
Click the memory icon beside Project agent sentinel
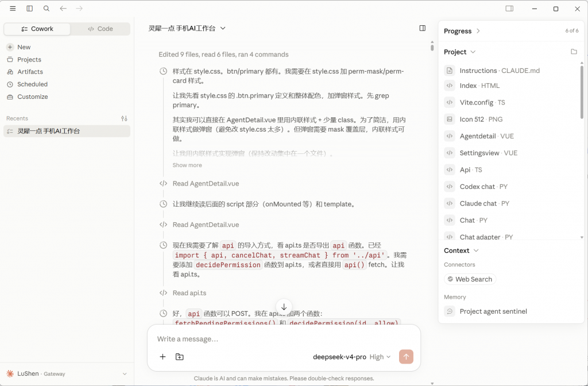[x=450, y=311]
